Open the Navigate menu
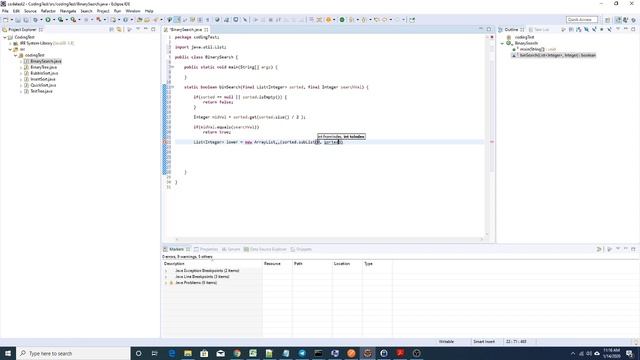 (x=68, y=11)
